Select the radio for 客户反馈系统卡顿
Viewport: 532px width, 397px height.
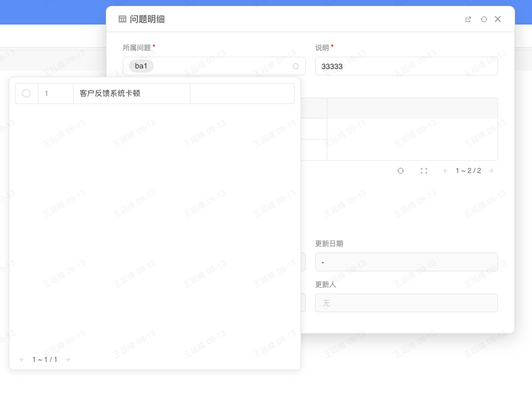[x=26, y=93]
